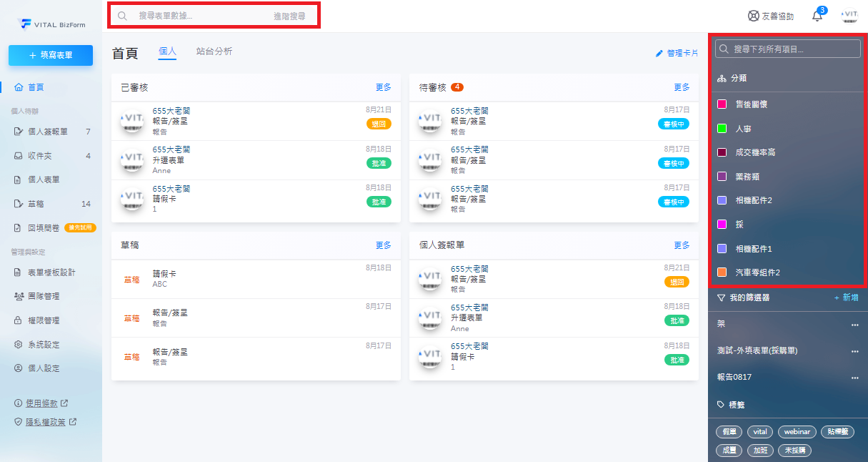Click the 搜尋表單數據 search field
The image size is (868, 462).
200,16
